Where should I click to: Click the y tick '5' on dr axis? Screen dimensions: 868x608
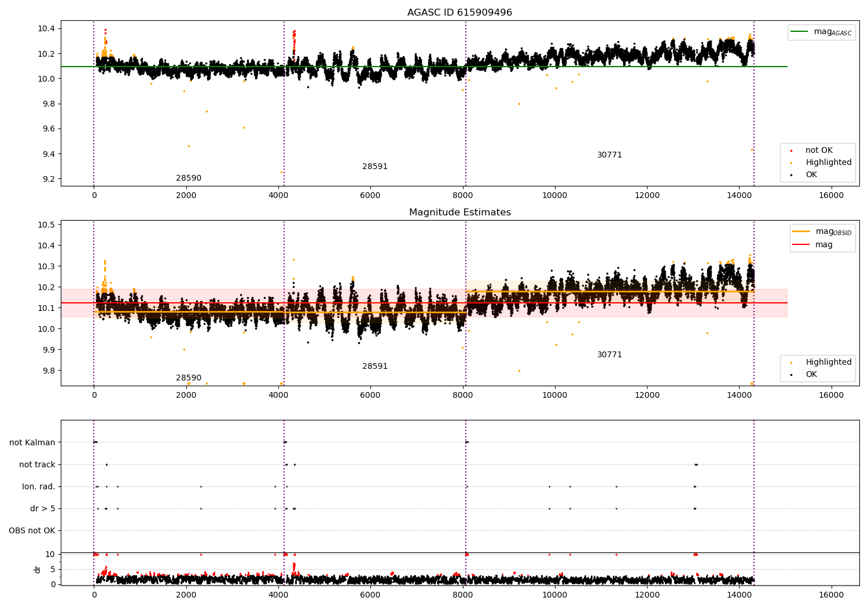[x=53, y=569]
